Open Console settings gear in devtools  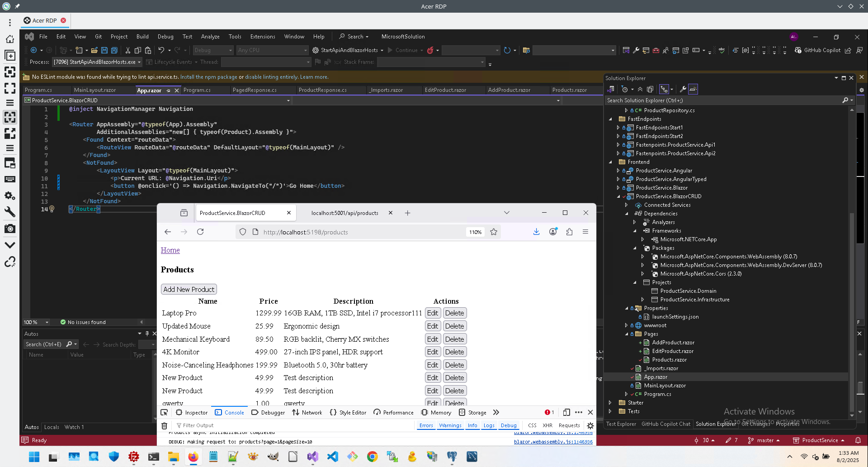point(590,425)
